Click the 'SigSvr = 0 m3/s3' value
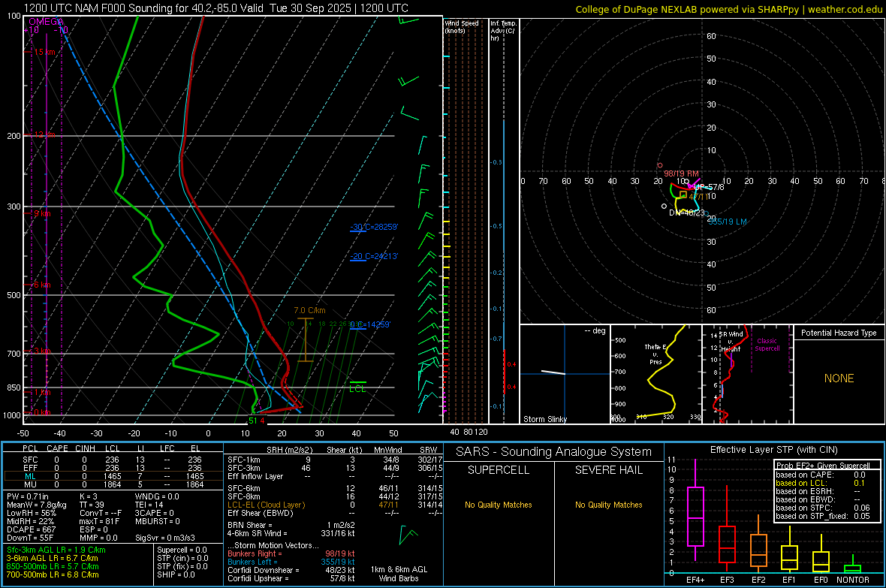The height and width of the screenshot is (588, 886). (x=164, y=538)
